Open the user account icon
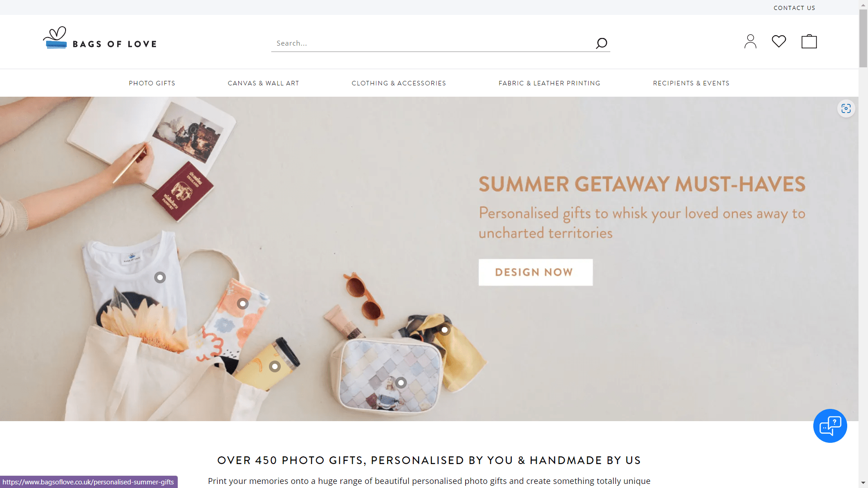868x488 pixels. pyautogui.click(x=750, y=42)
